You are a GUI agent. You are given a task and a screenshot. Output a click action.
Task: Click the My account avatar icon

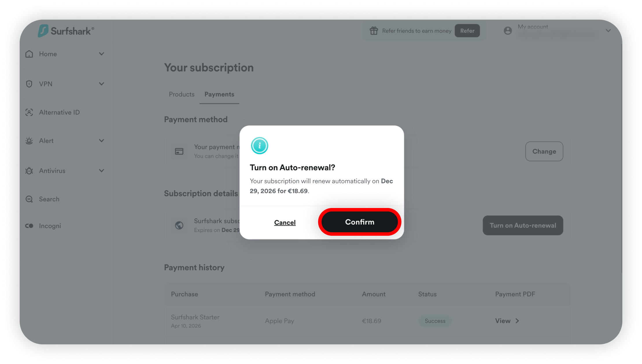(508, 31)
